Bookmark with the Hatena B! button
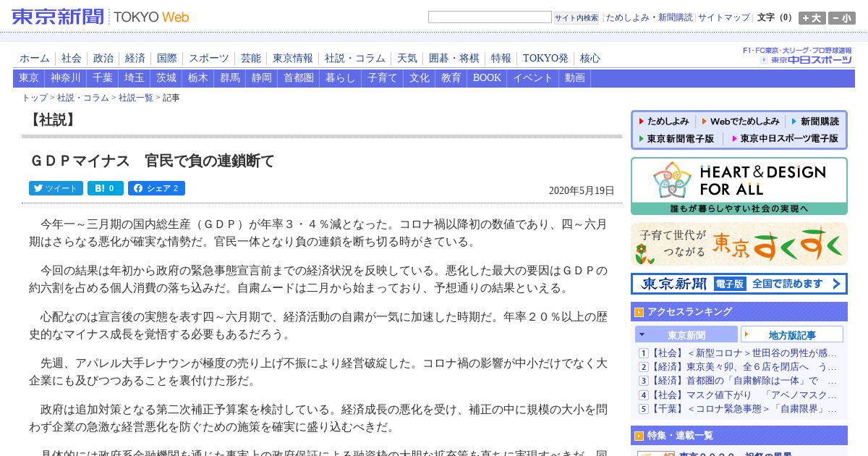Viewport: 868px width, 456px height. [x=106, y=188]
